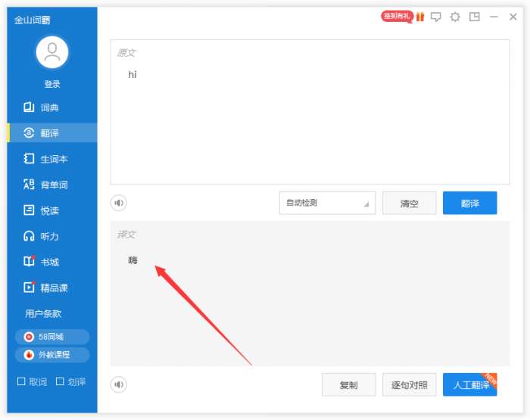Open the 外教课程 promo shortcut
The height and width of the screenshot is (420, 530).
click(52, 354)
